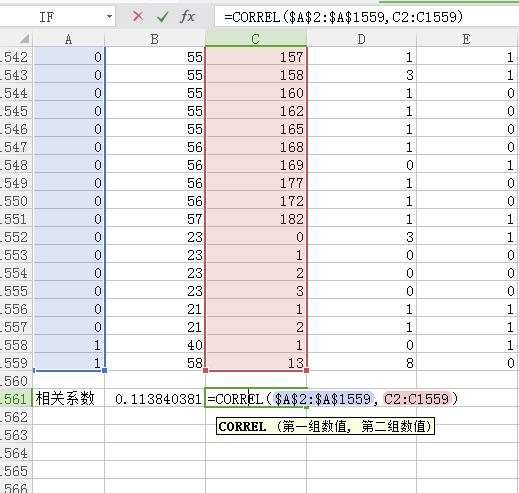Select cell B1547 with value 56
Viewport: 519px width, 493px height.
click(x=155, y=147)
